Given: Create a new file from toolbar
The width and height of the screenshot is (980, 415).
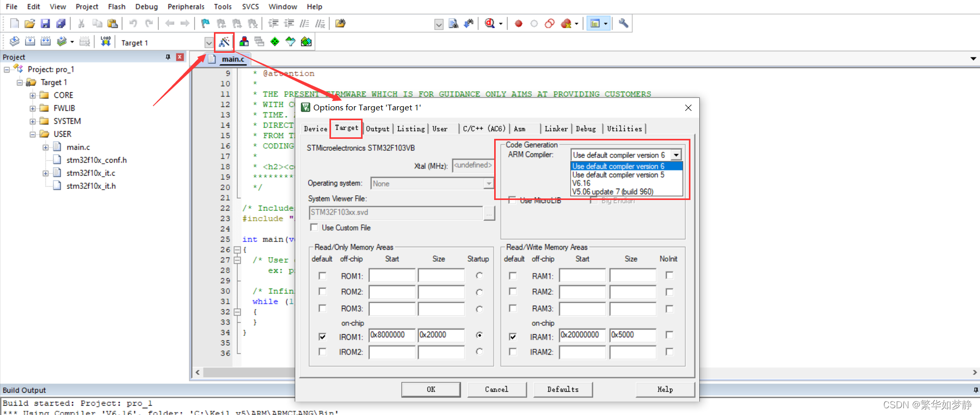Looking at the screenshot, I should (15, 23).
